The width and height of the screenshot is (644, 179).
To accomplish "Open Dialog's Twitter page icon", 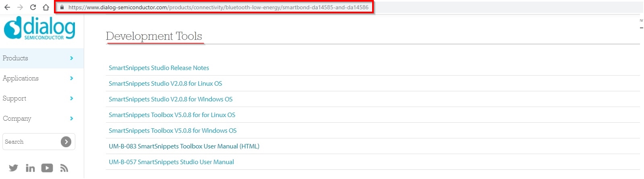I will [x=13, y=168].
